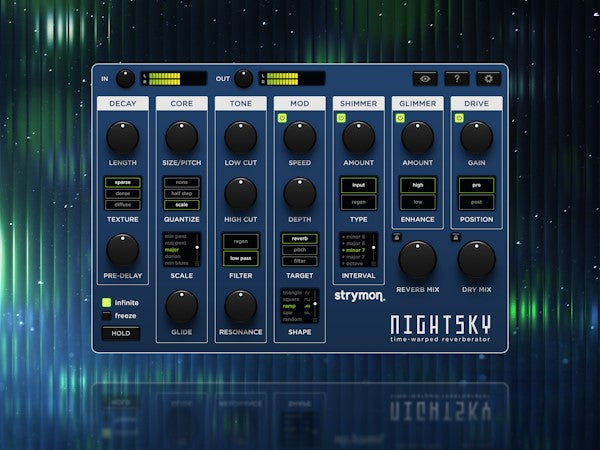Toggle the MOD section power button
Screen dimensions: 600x450
click(x=283, y=118)
